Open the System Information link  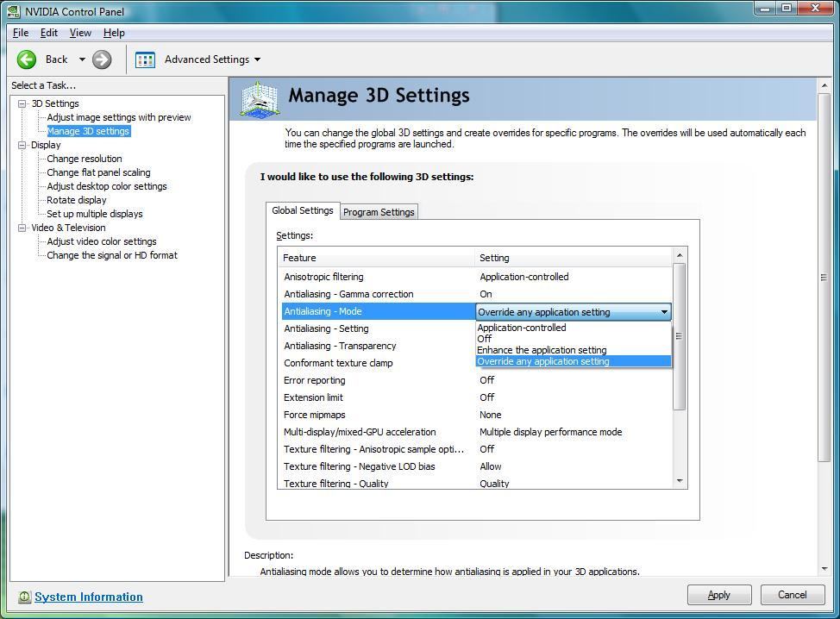[x=88, y=597]
